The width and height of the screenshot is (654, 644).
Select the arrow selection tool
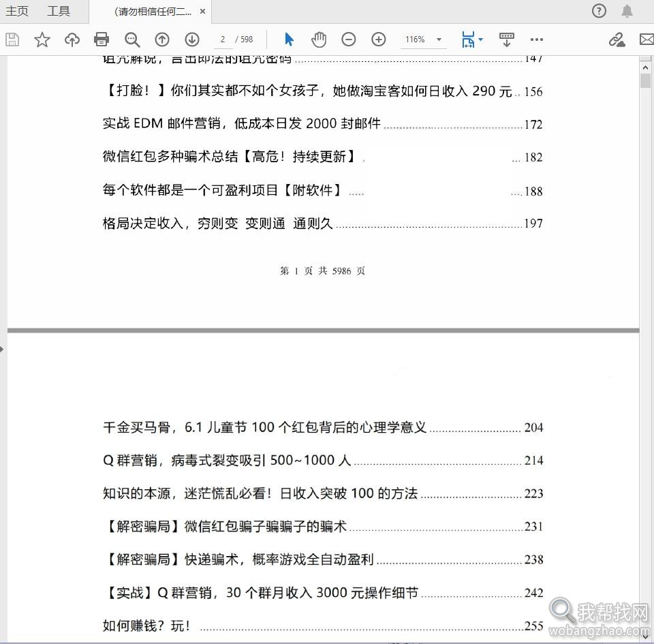[289, 40]
